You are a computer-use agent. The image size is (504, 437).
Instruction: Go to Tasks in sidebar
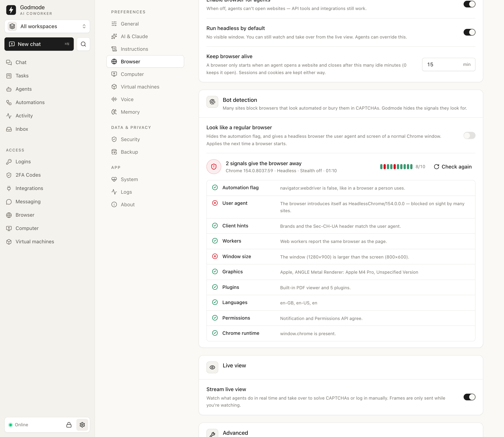point(47,76)
